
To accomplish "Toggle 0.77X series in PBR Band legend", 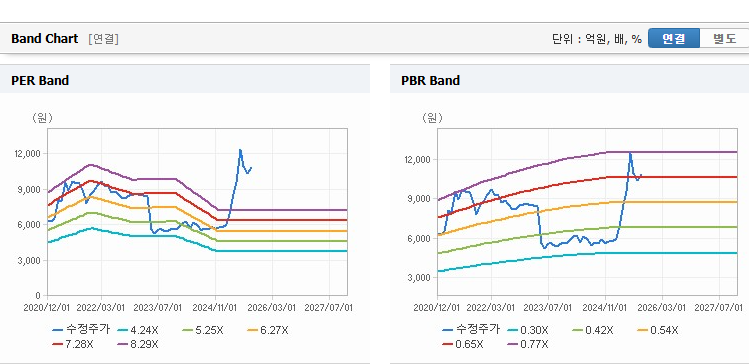I will [x=528, y=344].
